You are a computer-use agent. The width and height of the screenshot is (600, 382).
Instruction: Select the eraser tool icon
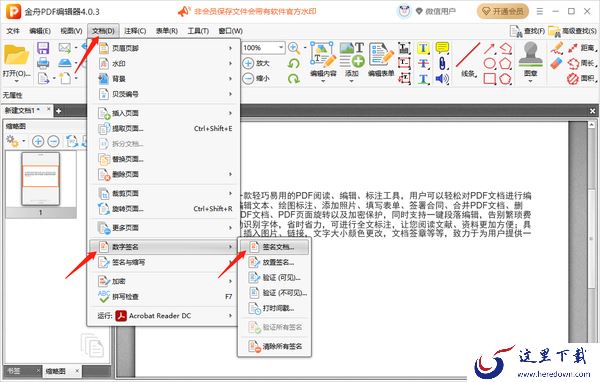tap(557, 63)
